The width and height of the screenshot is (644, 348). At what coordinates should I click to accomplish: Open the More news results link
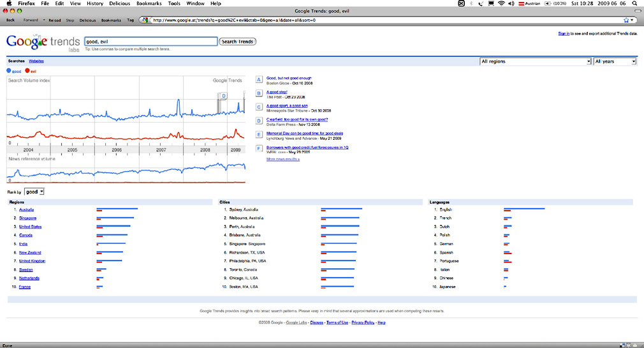(x=282, y=159)
